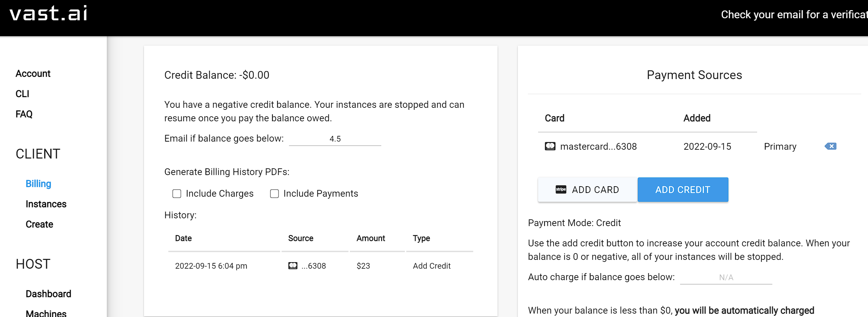Go to the Billing section
868x317 pixels.
[x=39, y=184]
